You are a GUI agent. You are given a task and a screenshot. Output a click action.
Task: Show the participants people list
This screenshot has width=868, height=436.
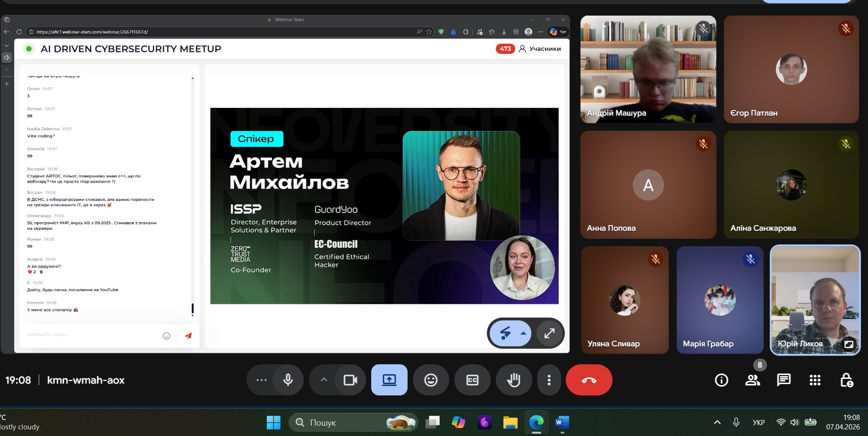[752, 380]
